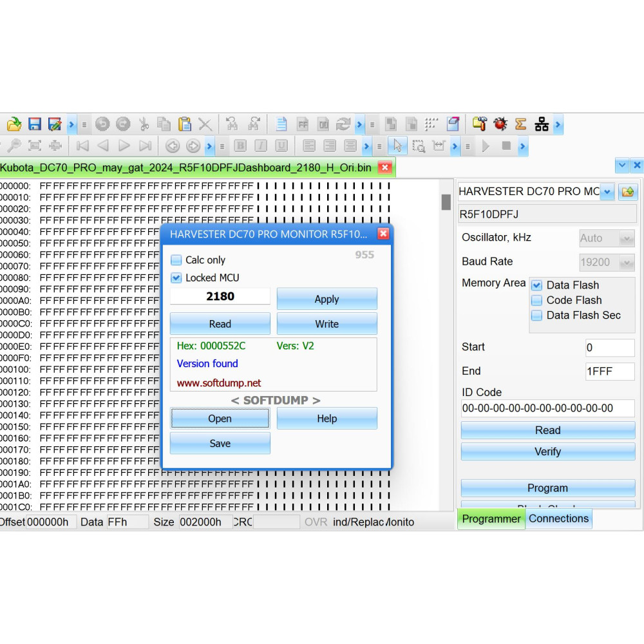This screenshot has width=644, height=644.
Task: Click the jump to first record icon
Action: [x=82, y=146]
